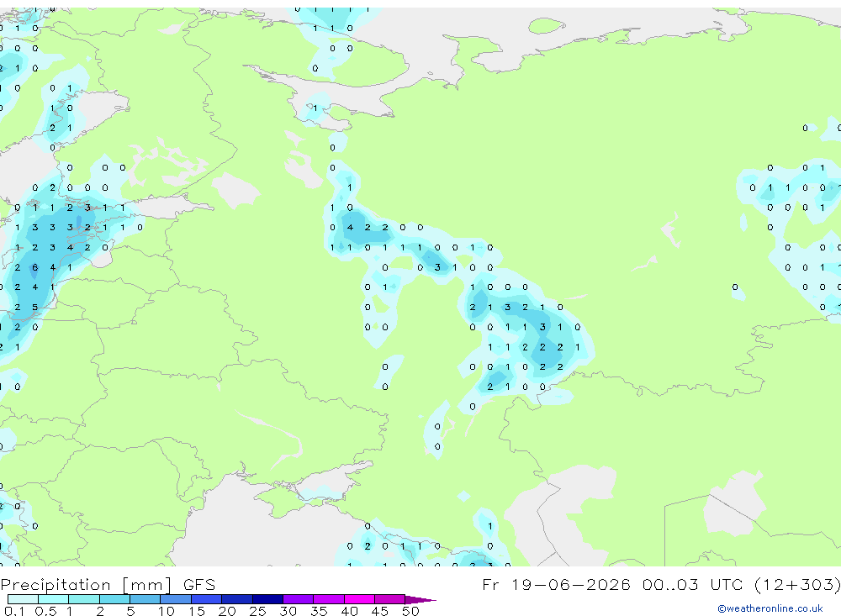Viewport: 841px width, 616px height.
Task: Pick the 20–25 mm legend color swatch
Action: [x=236, y=599]
